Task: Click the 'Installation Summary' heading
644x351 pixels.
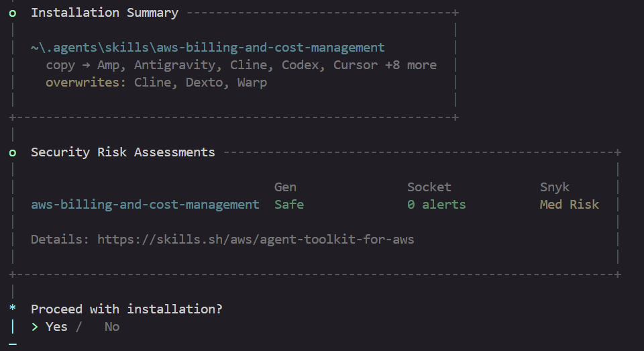Action: pos(105,13)
